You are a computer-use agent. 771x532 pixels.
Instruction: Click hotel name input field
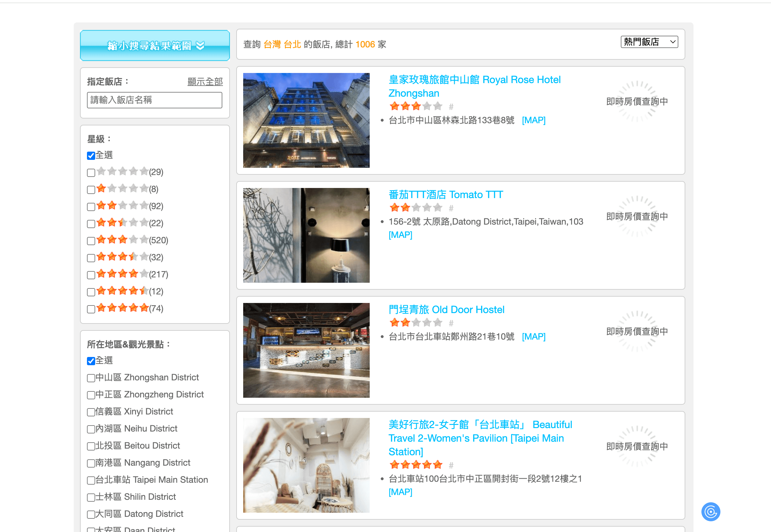154,100
